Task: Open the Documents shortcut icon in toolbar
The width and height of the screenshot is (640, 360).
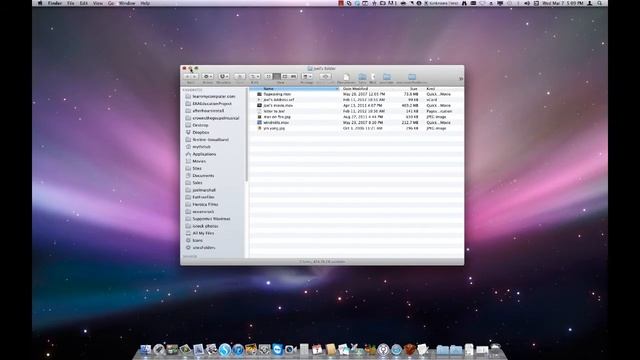Action: pyautogui.click(x=346, y=77)
